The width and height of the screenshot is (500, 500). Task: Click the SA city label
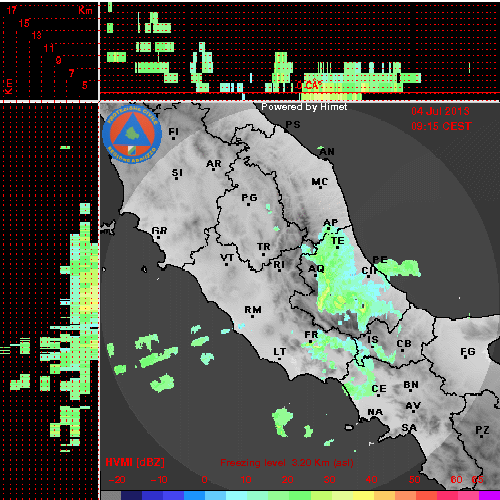coord(409,428)
